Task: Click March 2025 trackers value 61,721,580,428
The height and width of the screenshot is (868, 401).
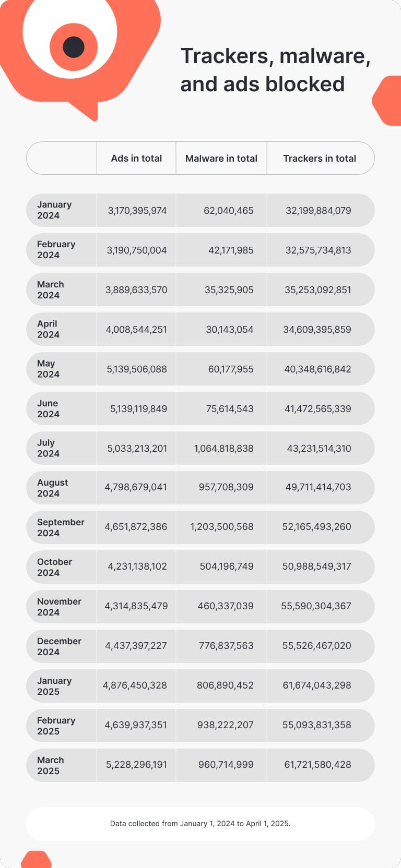Action: tap(317, 764)
